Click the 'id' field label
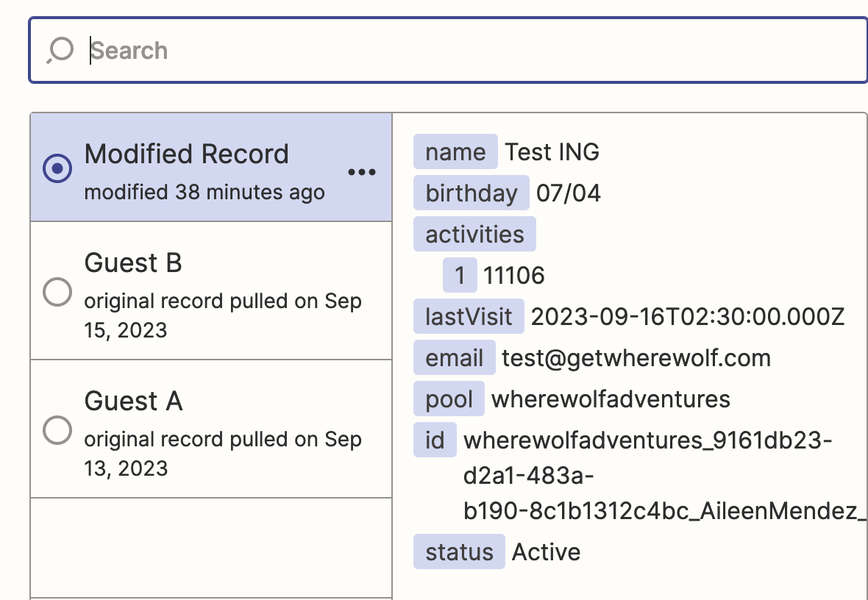The height and width of the screenshot is (600, 868). pyautogui.click(x=435, y=440)
